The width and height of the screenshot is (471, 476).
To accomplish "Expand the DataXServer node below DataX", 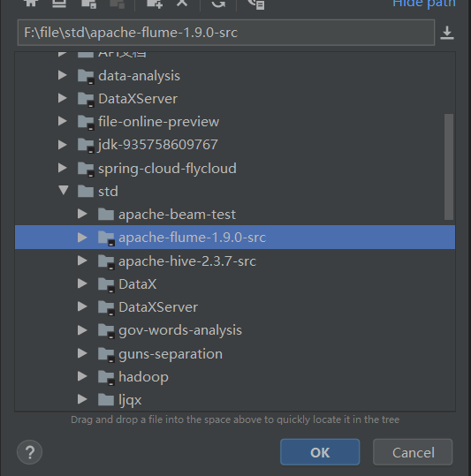I will click(x=82, y=306).
